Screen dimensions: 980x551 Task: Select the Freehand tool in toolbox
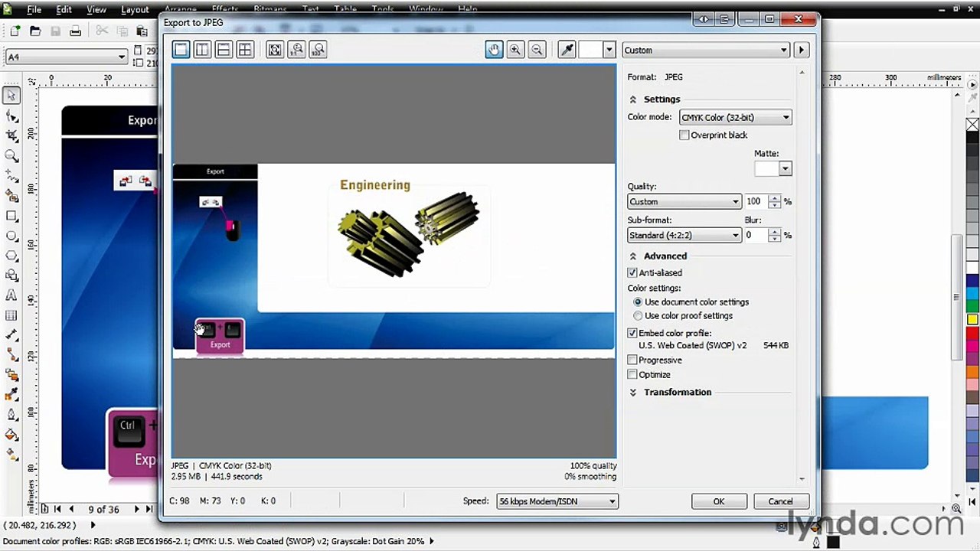click(x=11, y=175)
